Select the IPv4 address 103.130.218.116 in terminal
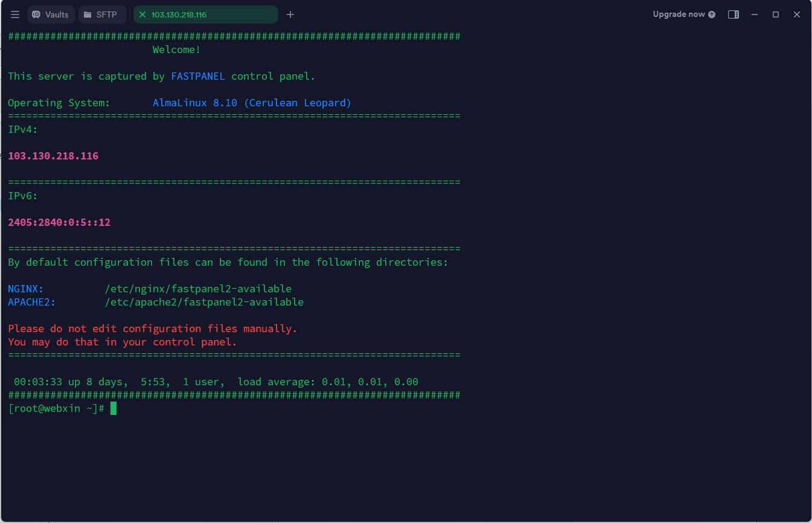This screenshot has width=812, height=523. pos(53,155)
